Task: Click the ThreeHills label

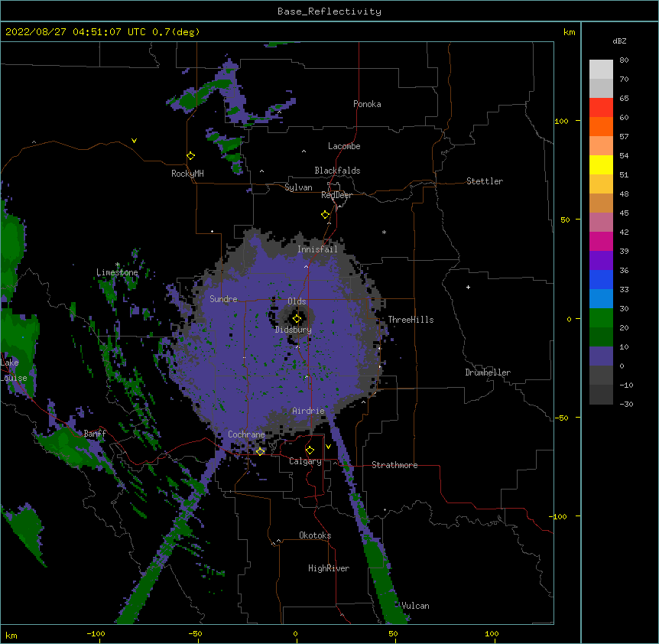Action: point(411,320)
